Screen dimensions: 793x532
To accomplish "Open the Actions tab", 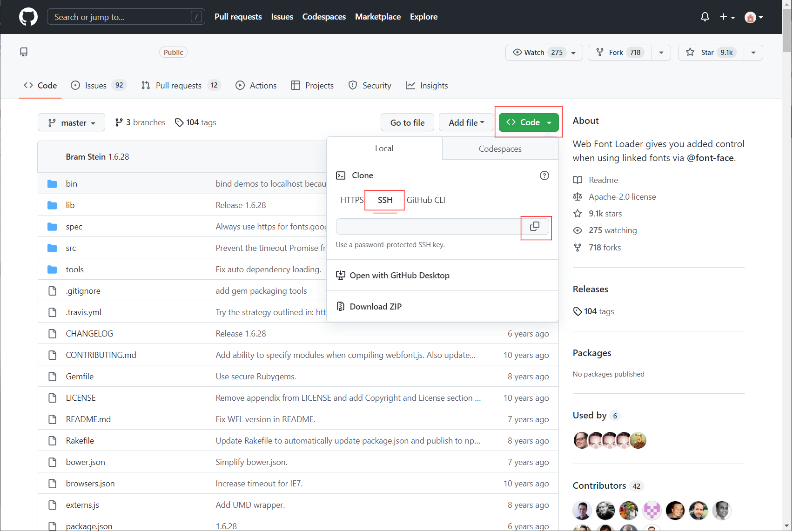I will 256,86.
